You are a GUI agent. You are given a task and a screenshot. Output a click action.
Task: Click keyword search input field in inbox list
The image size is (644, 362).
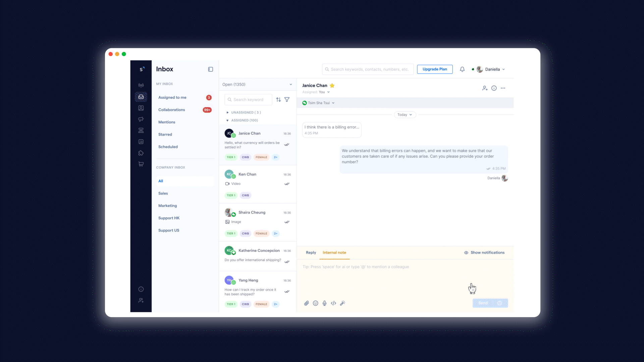pyautogui.click(x=249, y=99)
